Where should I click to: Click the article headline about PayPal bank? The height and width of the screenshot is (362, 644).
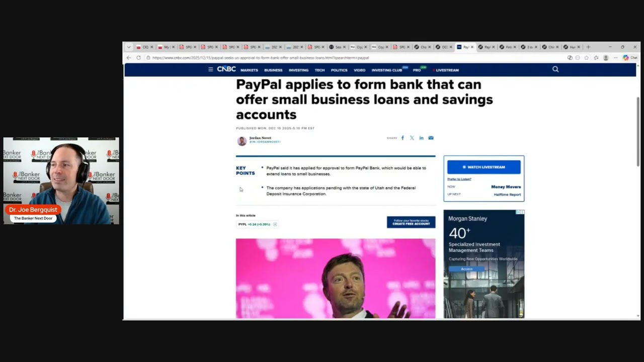(x=364, y=99)
